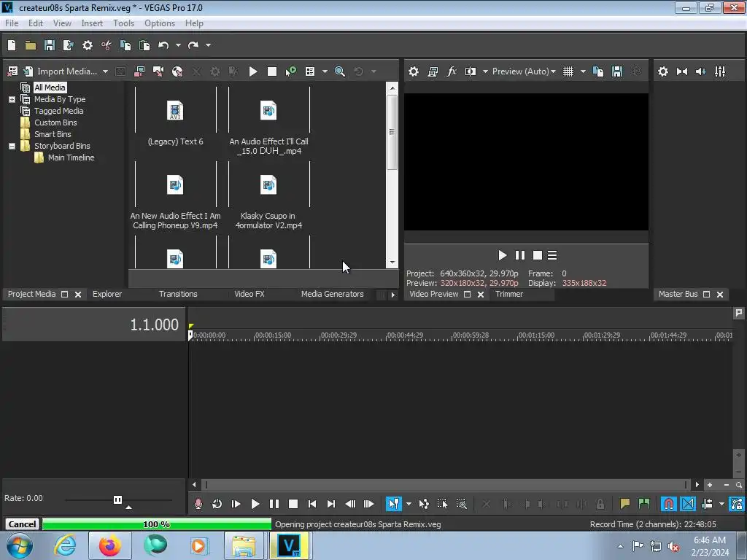Open undo history dropdown arrow
The height and width of the screenshot is (560, 747).
tap(178, 45)
